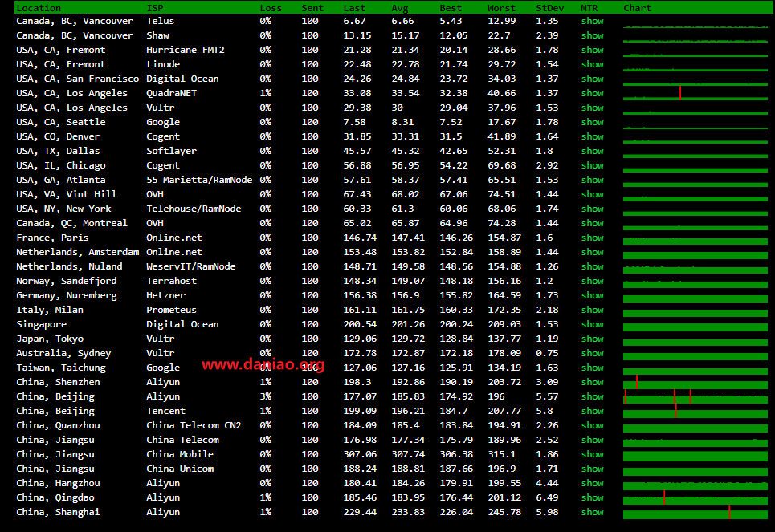The width and height of the screenshot is (775, 532).
Task: Click the Chart column header
Action: pyautogui.click(x=637, y=8)
